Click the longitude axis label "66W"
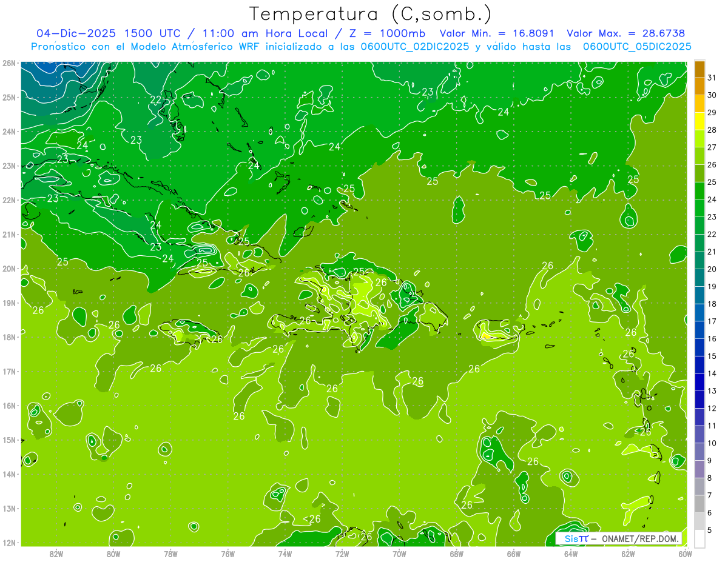Viewport: 728px width, 562px height. point(514,554)
